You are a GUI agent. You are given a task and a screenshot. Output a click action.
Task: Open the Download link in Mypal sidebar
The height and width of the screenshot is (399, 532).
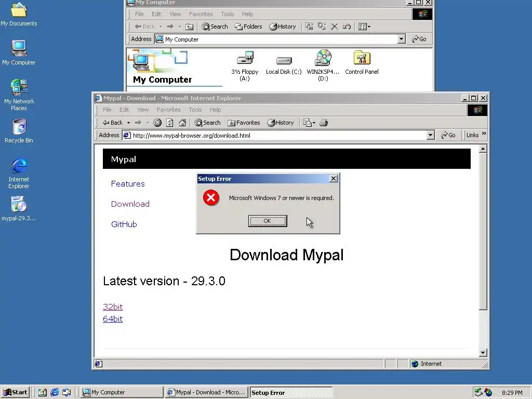point(130,204)
